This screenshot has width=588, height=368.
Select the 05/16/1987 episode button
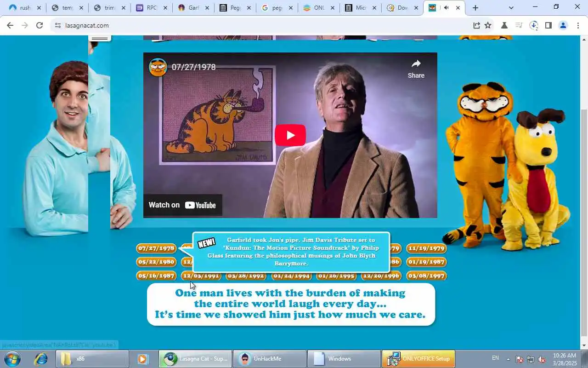click(x=156, y=276)
